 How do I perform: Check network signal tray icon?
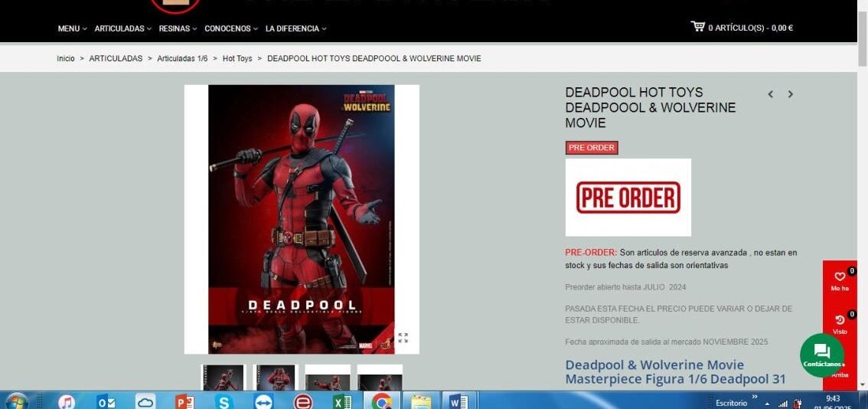click(783, 404)
